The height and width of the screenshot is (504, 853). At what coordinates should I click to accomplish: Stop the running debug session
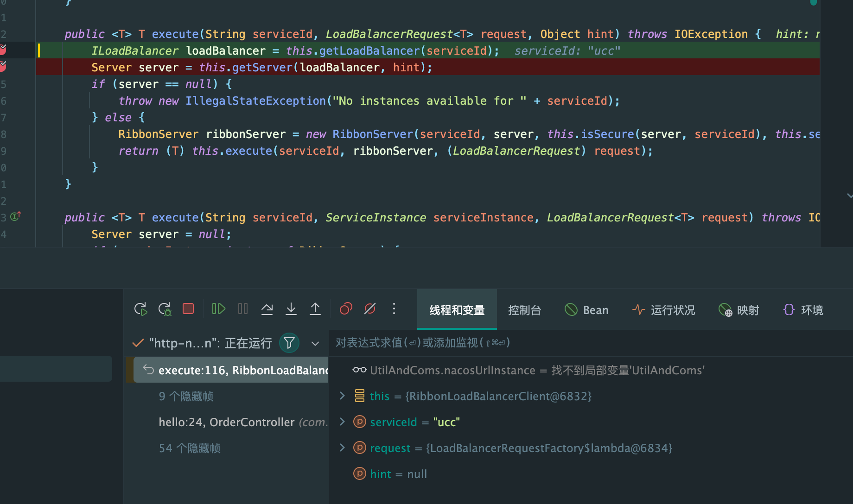[188, 309]
